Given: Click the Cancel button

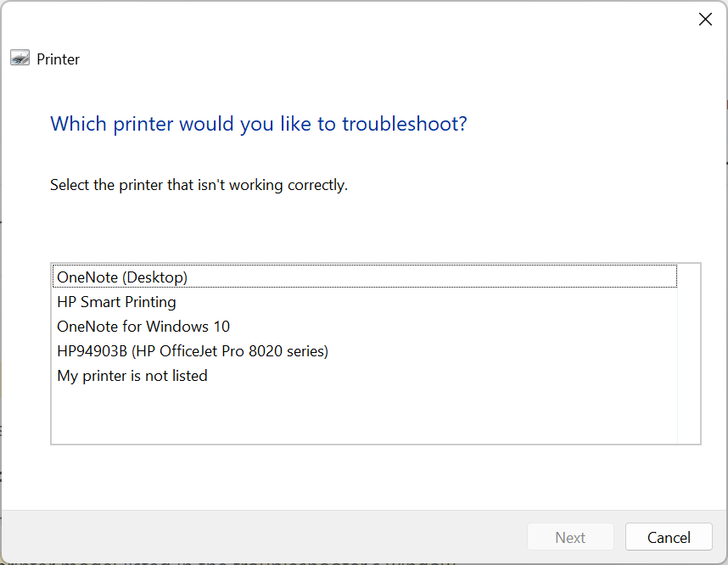Looking at the screenshot, I should (x=669, y=537).
